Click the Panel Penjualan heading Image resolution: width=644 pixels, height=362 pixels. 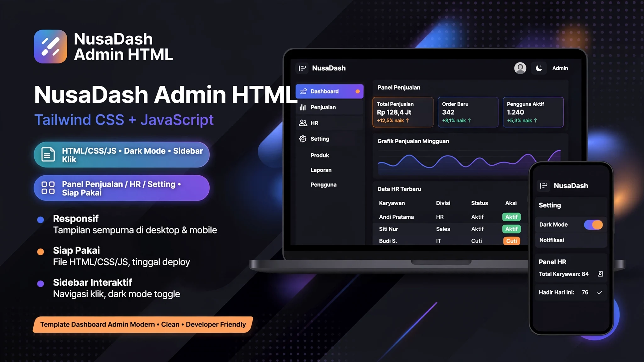click(x=399, y=87)
